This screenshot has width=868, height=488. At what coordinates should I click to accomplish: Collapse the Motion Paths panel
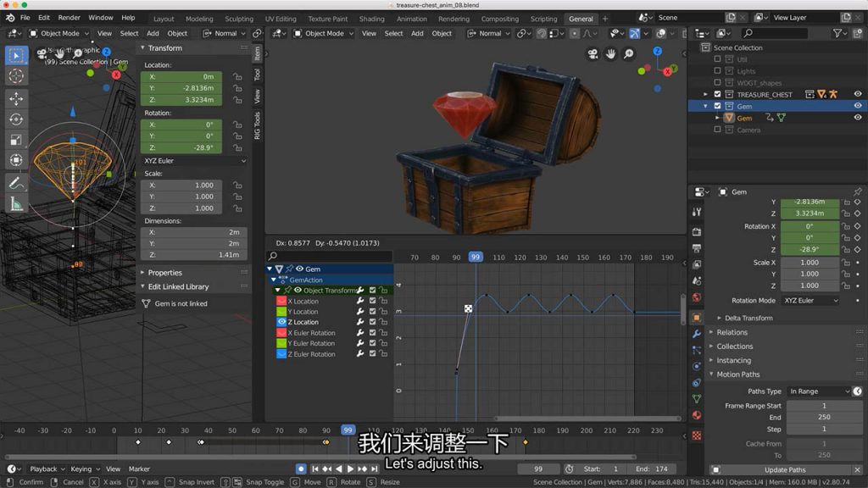pos(738,374)
